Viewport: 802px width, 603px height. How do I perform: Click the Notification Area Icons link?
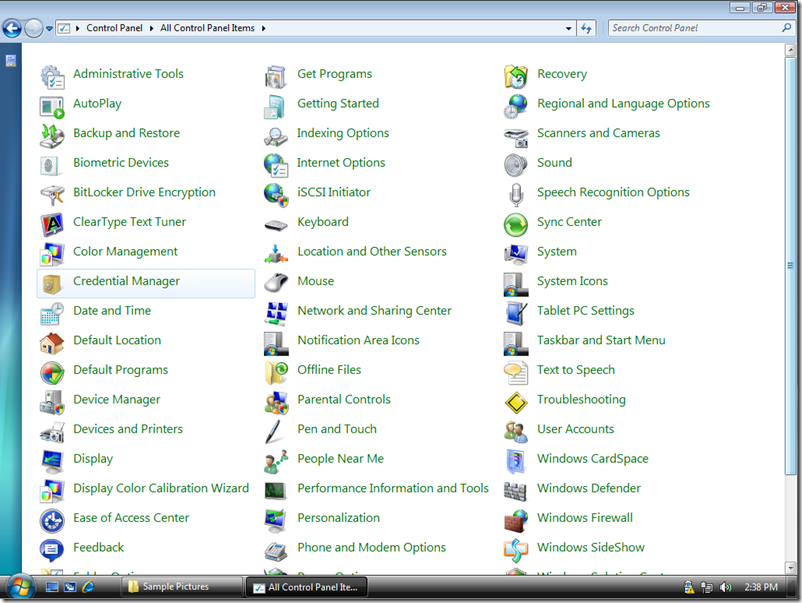pyautogui.click(x=358, y=340)
